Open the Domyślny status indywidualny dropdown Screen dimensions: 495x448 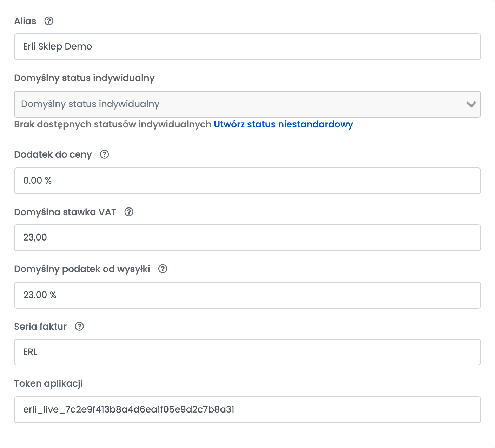pyautogui.click(x=247, y=104)
